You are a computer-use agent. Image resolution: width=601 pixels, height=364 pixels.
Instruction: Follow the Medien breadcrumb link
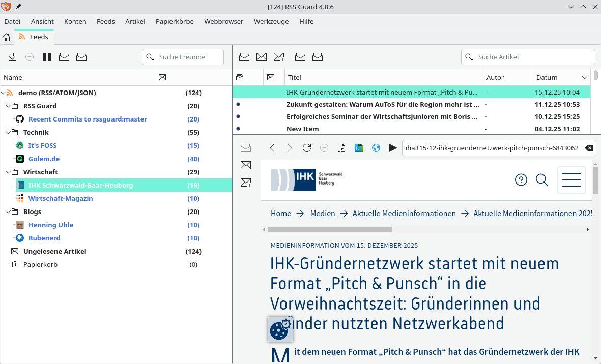[x=323, y=213]
